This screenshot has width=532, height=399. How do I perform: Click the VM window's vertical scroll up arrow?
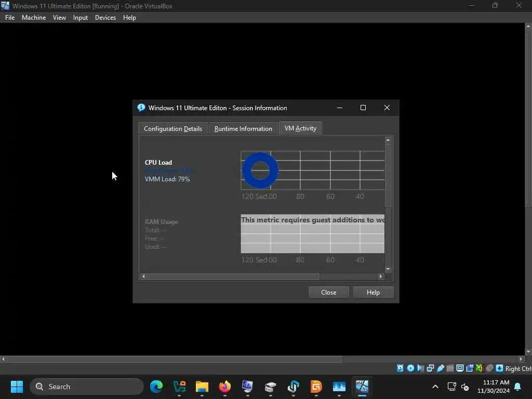[528, 26]
